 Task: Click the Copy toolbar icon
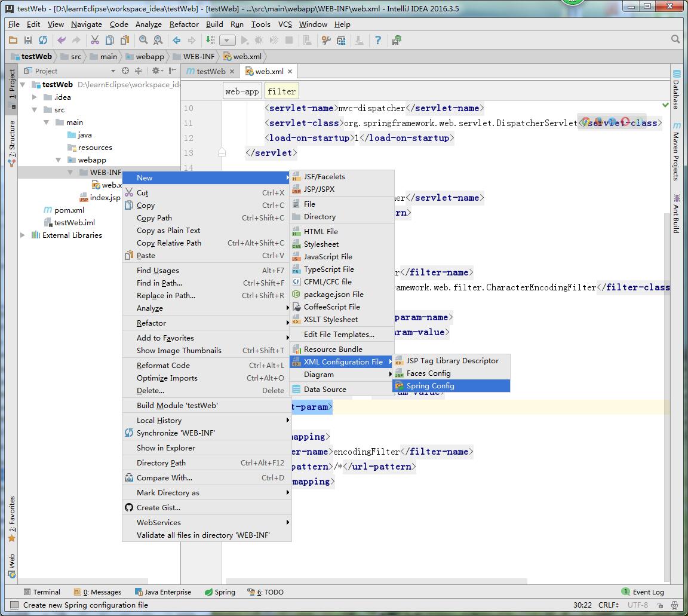(110, 41)
